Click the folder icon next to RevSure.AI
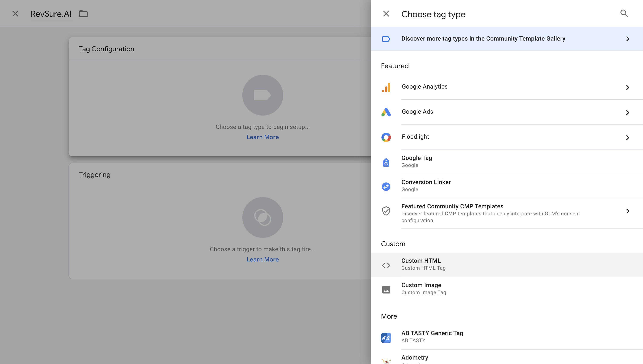Screen dimensions: 643x364 click(x=83, y=14)
